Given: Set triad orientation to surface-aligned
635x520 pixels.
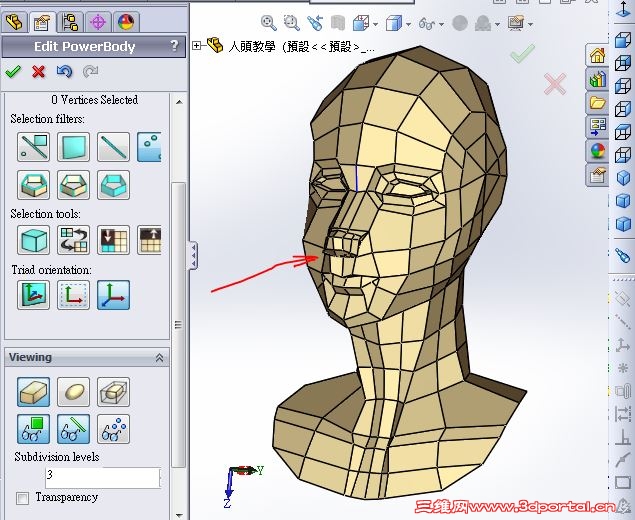Looking at the screenshot, I should tap(34, 295).
